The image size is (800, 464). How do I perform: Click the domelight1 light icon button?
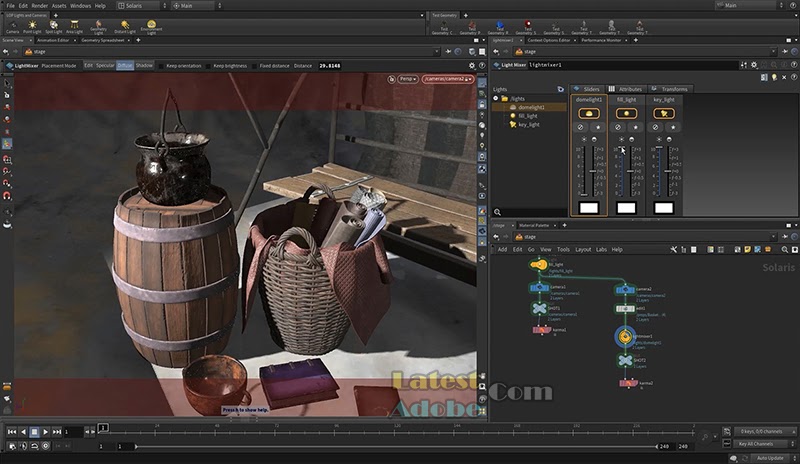pyautogui.click(x=587, y=114)
